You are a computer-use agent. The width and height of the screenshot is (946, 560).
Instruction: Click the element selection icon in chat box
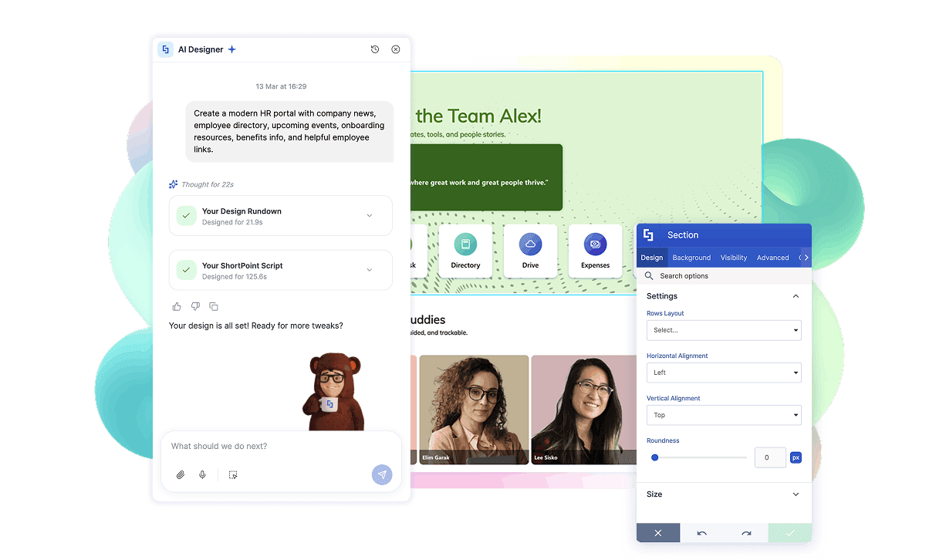coord(233,475)
